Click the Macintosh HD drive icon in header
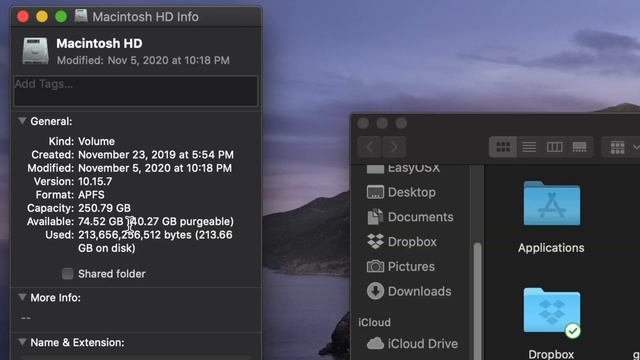This screenshot has width=640, height=360. coord(35,51)
